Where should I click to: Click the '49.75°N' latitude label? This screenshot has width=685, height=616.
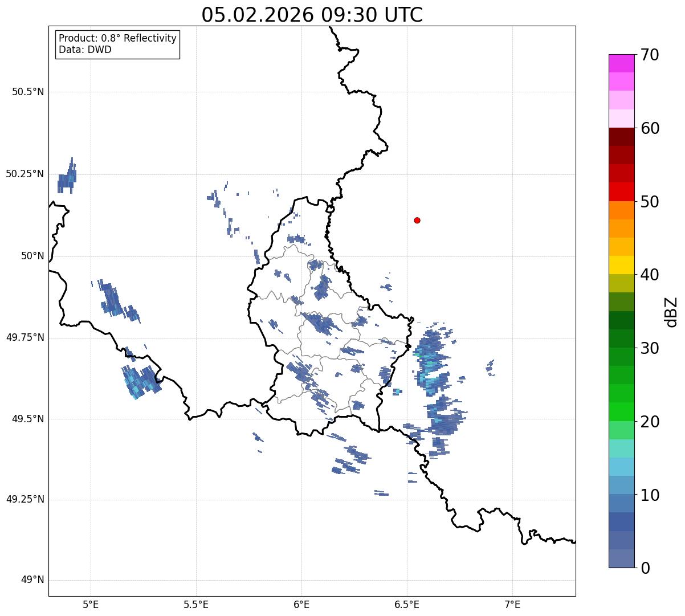25,337
